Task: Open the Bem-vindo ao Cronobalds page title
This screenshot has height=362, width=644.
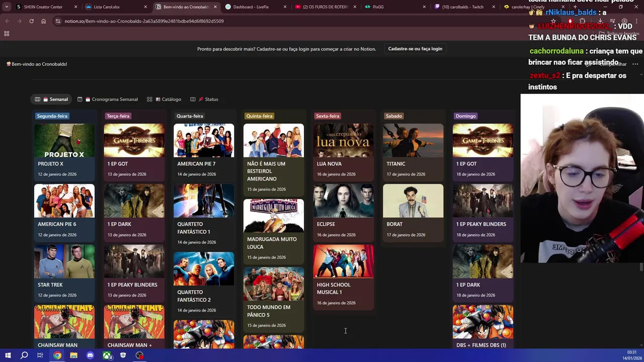Action: 37,64
